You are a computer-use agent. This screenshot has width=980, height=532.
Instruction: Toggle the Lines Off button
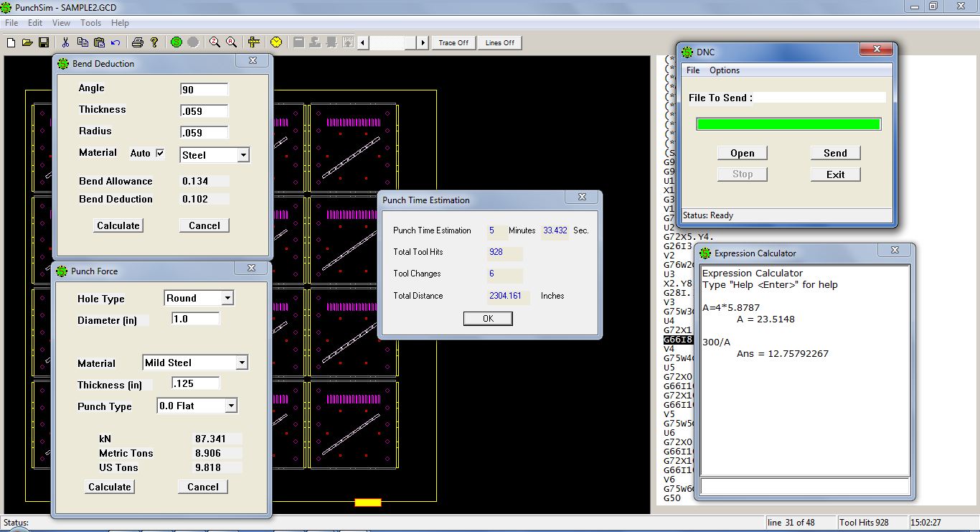pos(499,43)
